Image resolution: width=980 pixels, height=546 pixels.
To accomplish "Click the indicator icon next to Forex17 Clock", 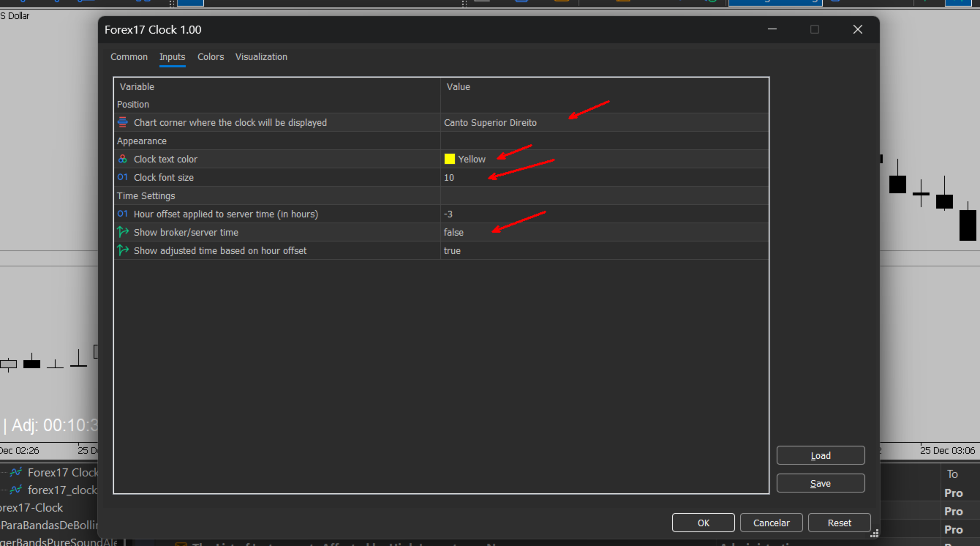I will (x=16, y=472).
